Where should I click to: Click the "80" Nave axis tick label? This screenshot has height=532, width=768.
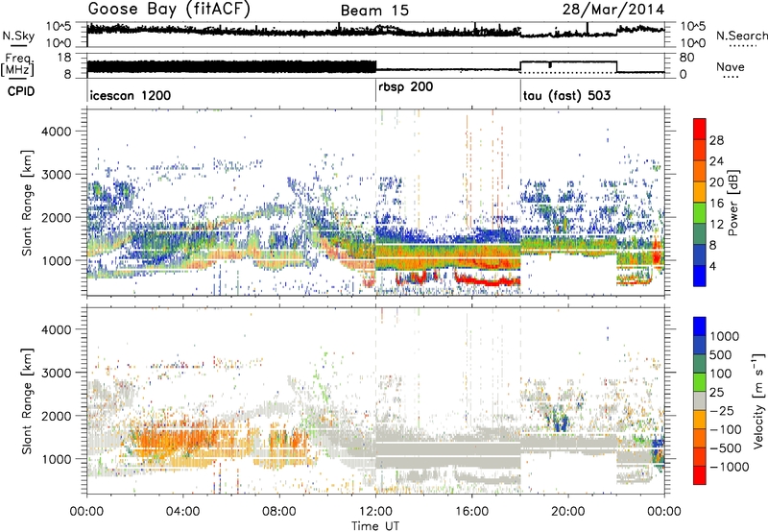(x=687, y=58)
